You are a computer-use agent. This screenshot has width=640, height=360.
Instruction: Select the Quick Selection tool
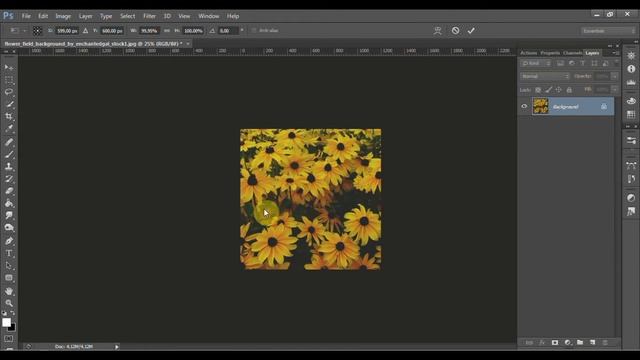click(9, 104)
